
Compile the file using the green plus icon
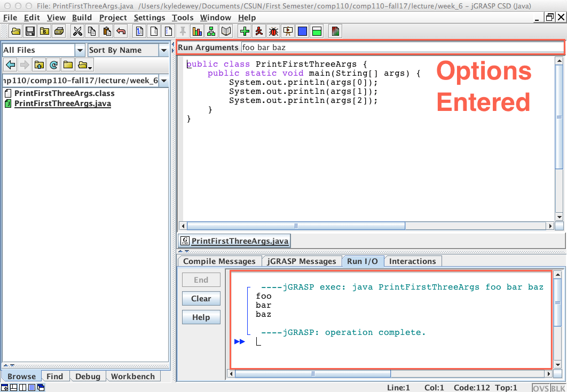245,31
